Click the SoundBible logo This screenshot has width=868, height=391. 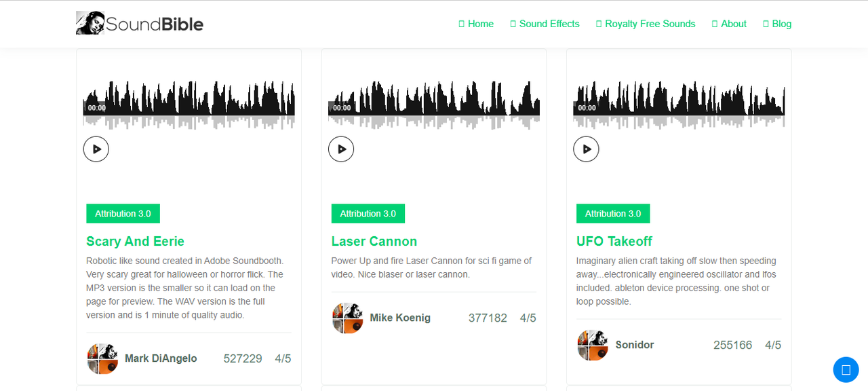click(140, 24)
